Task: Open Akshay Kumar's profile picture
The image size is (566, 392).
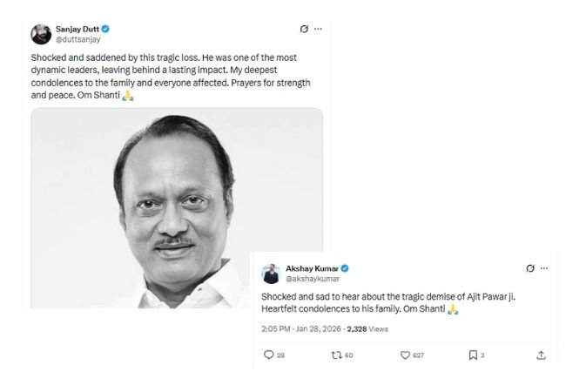Action: click(x=271, y=273)
